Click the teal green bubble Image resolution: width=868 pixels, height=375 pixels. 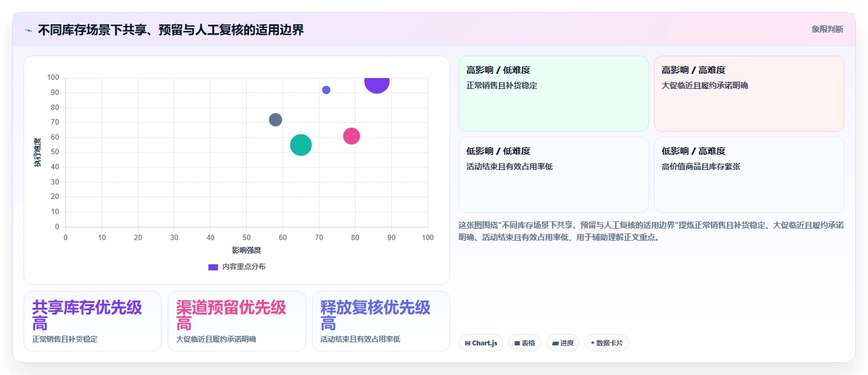[301, 145]
